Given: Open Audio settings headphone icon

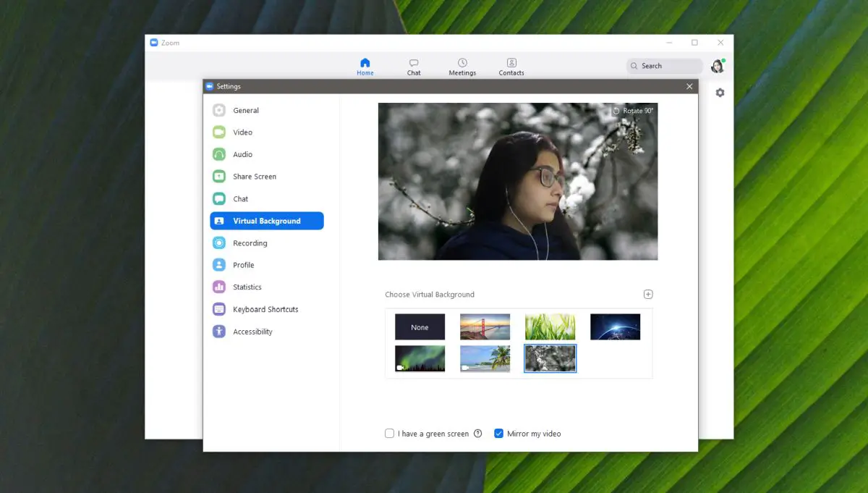Looking at the screenshot, I should pyautogui.click(x=219, y=154).
